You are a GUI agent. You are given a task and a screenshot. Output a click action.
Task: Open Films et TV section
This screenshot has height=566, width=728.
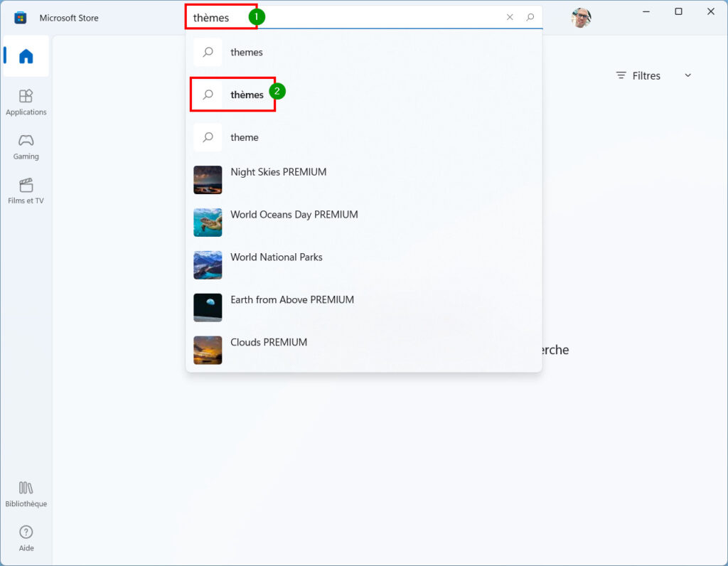point(26,191)
